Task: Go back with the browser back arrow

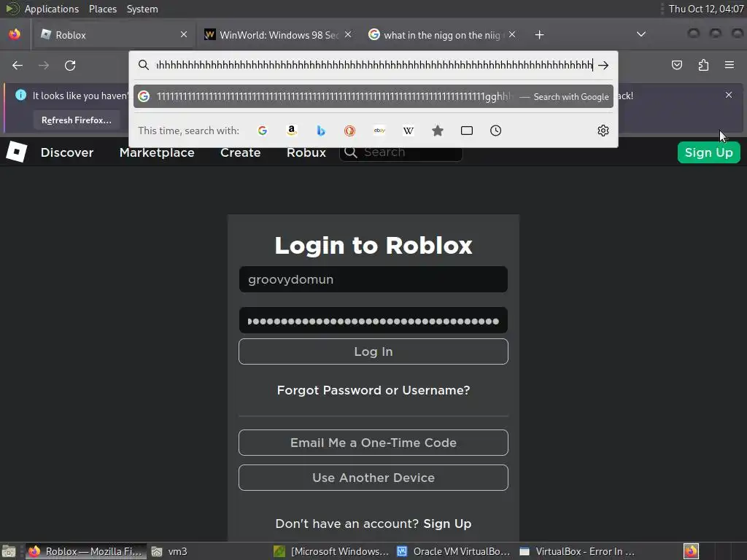Action: [x=18, y=65]
